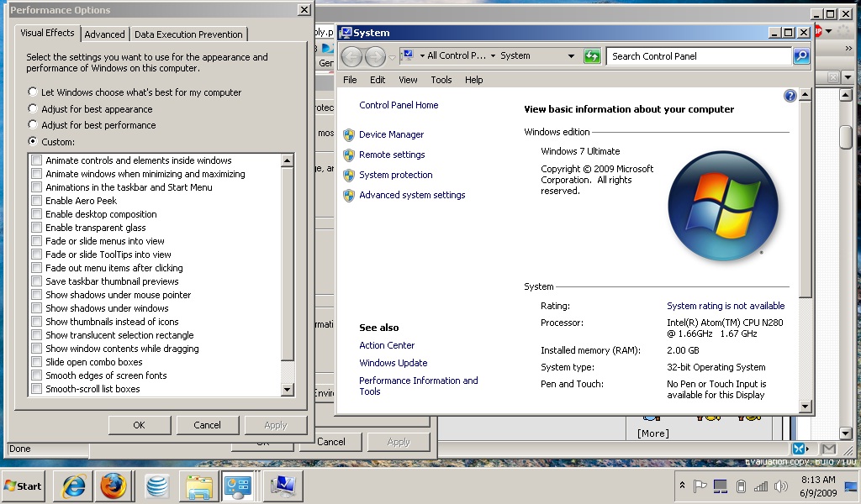
Task: Select Adjust for best appearance
Action: point(33,108)
